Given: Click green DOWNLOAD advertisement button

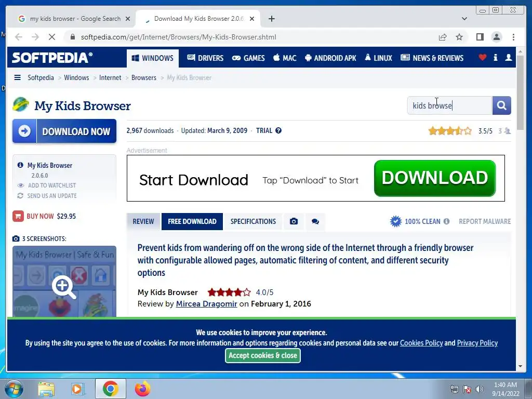Looking at the screenshot, I should tap(435, 178).
